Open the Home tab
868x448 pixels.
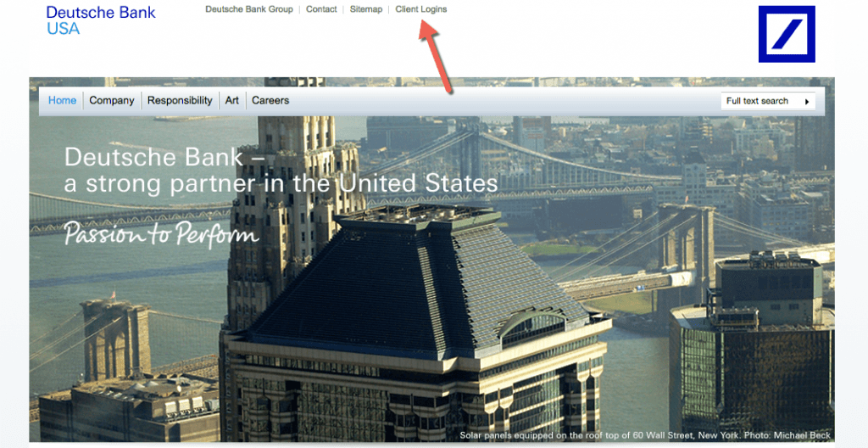[62, 100]
